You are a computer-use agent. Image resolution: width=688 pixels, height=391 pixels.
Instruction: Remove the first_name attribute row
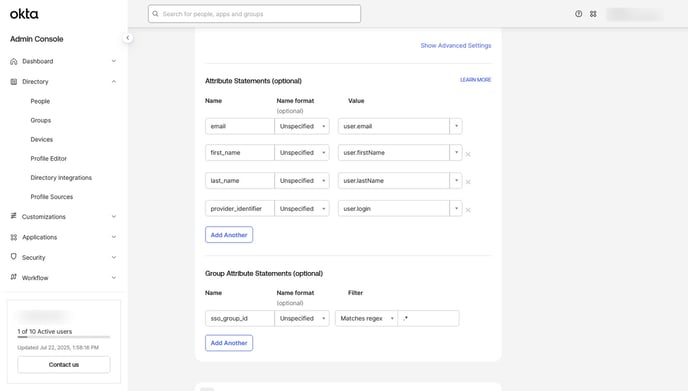(x=468, y=154)
